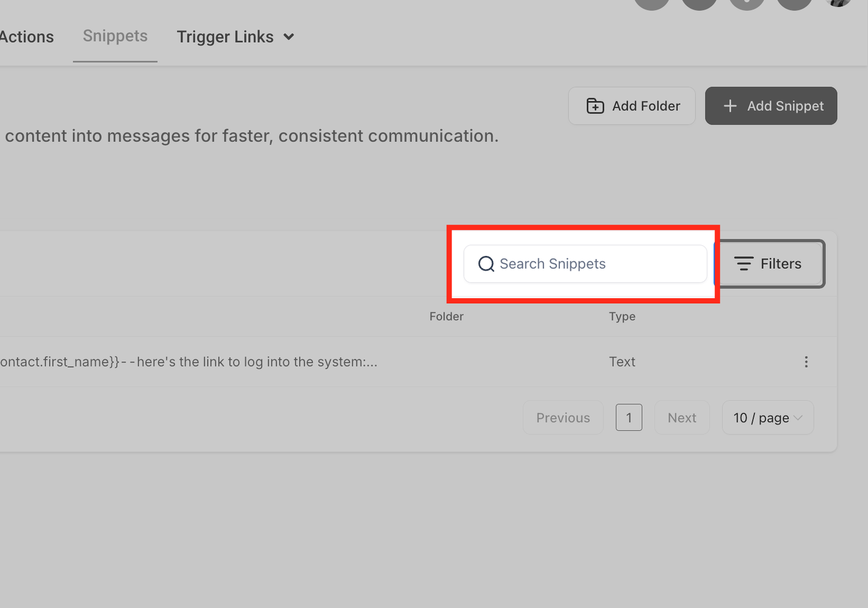
Task: Click the Type column header
Action: 622,316
